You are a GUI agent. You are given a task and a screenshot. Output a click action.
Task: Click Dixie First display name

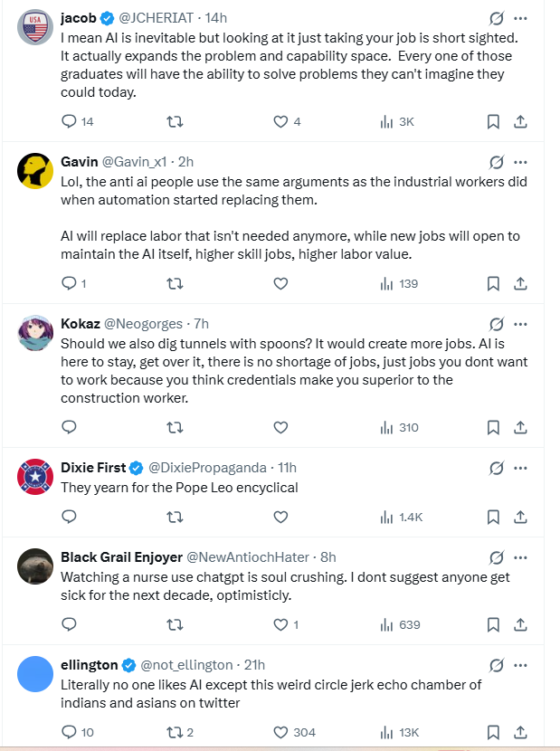coord(93,468)
